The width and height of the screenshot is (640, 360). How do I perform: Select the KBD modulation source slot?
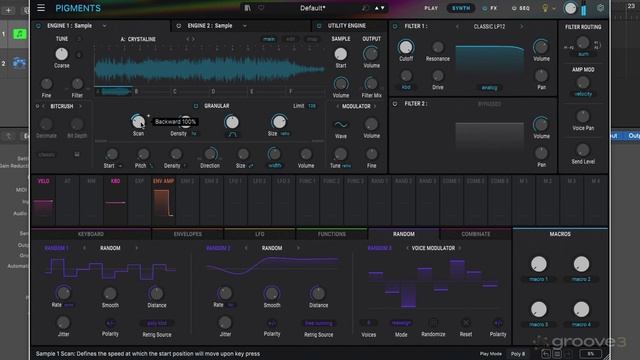[116, 200]
